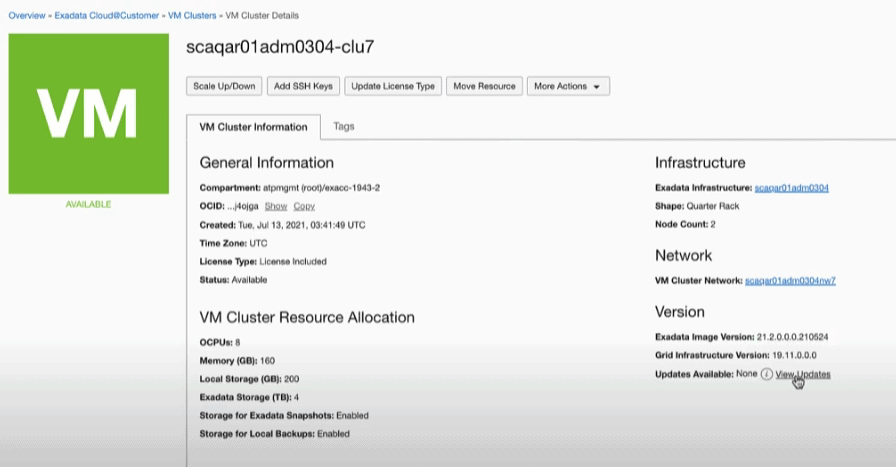This screenshot has height=467, width=896.
Task: Open the scaqar01adm0304nw7 VM Cluster Network link
Action: point(790,281)
